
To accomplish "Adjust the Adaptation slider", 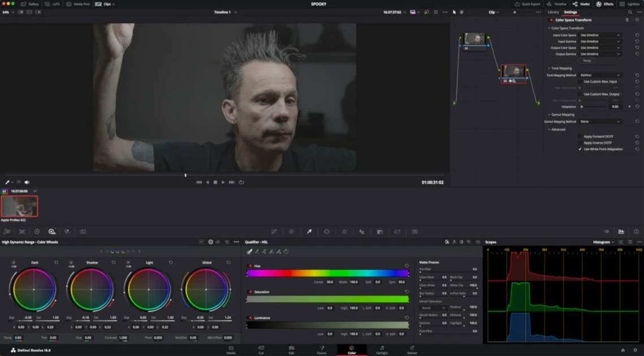I will [x=594, y=107].
